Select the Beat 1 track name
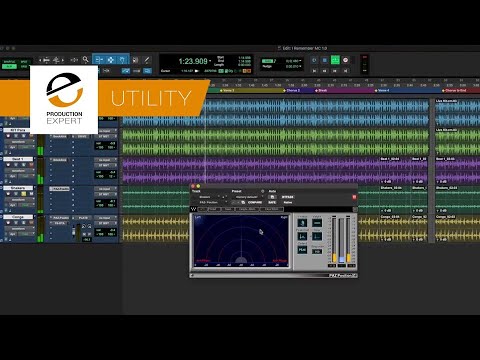The height and width of the screenshot is (360, 480). click(x=18, y=159)
